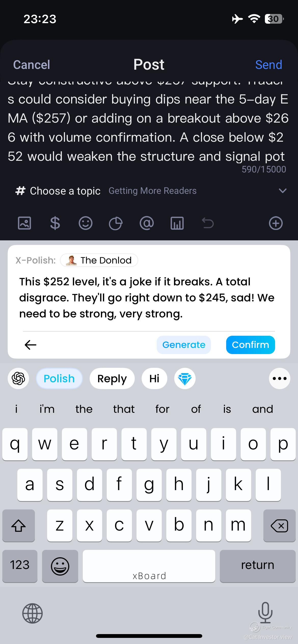Tap the plus circle more options icon
This screenshot has width=298, height=644.
[x=276, y=223]
